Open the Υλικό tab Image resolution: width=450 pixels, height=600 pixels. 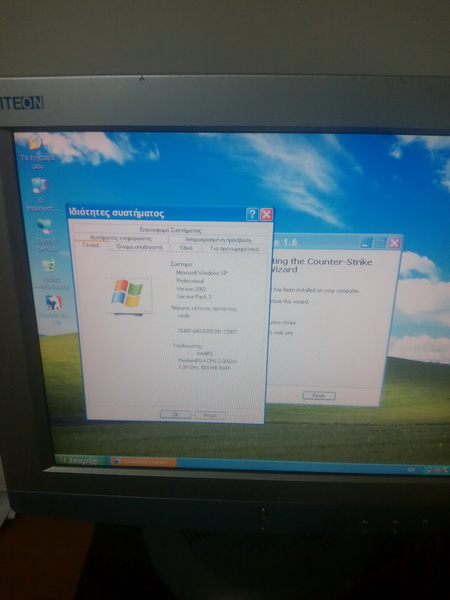(186, 248)
